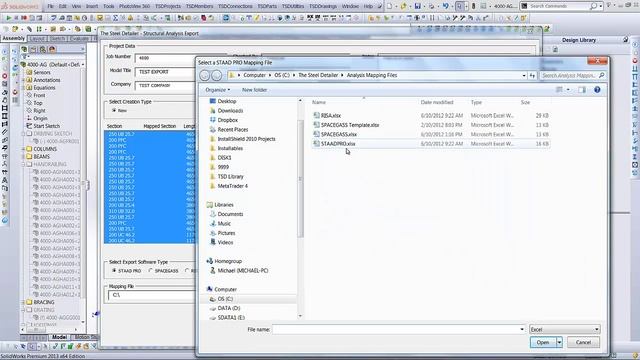The height and width of the screenshot is (360, 640).
Task: Open the FeatureManager design tree tab icon
Action: tap(24, 49)
